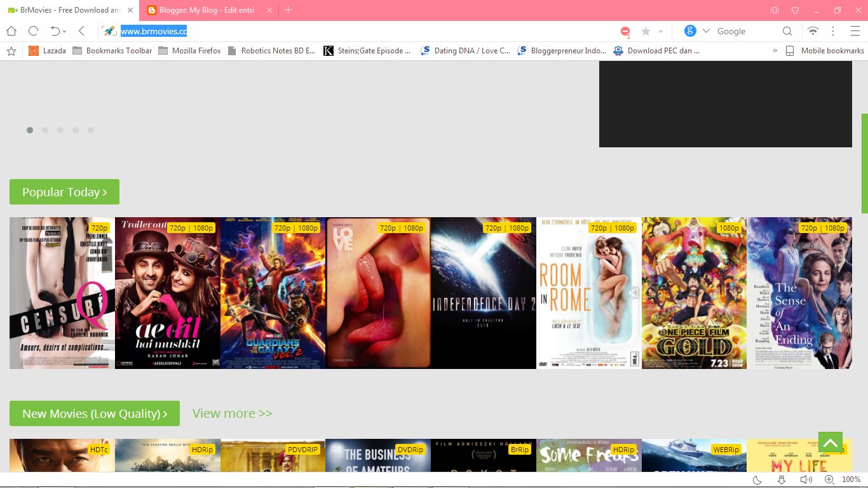
Task: Open the T-shirt skin themes icon
Action: [x=795, y=10]
